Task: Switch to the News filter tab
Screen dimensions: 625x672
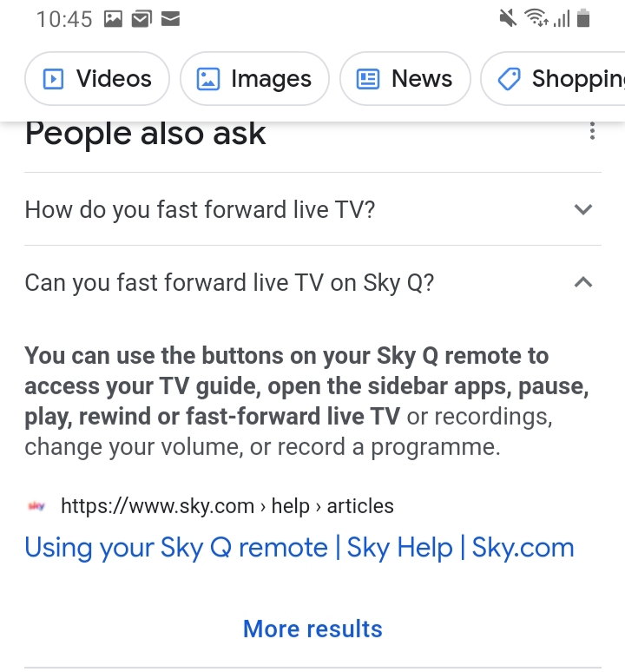Action: click(405, 79)
